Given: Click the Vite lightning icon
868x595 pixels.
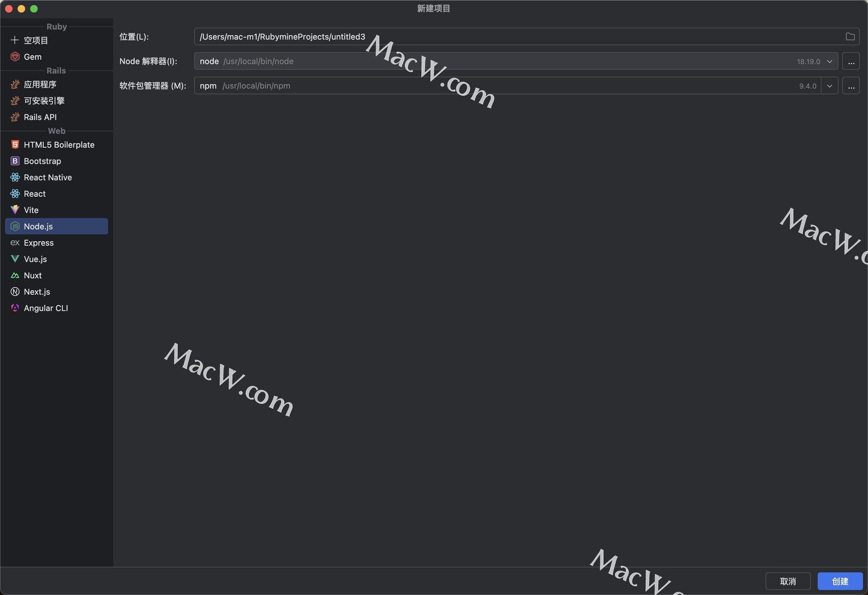Looking at the screenshot, I should 15,210.
